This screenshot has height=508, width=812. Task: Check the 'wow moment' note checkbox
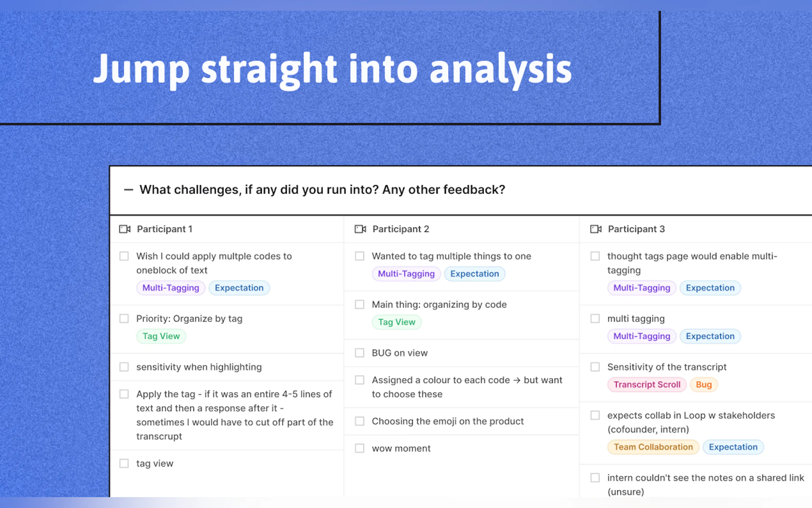coord(360,448)
